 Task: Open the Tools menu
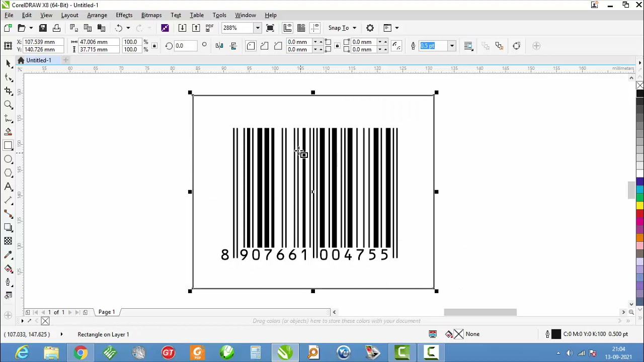coord(219,15)
